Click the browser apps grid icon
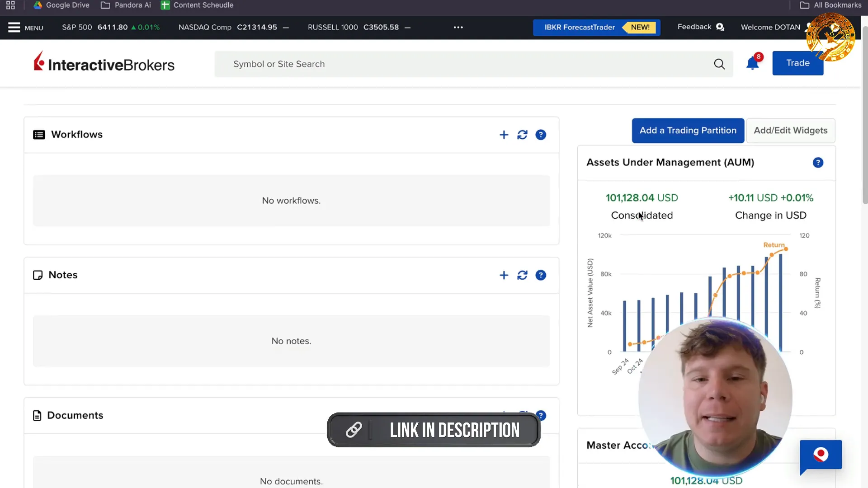The image size is (868, 488). [x=10, y=5]
